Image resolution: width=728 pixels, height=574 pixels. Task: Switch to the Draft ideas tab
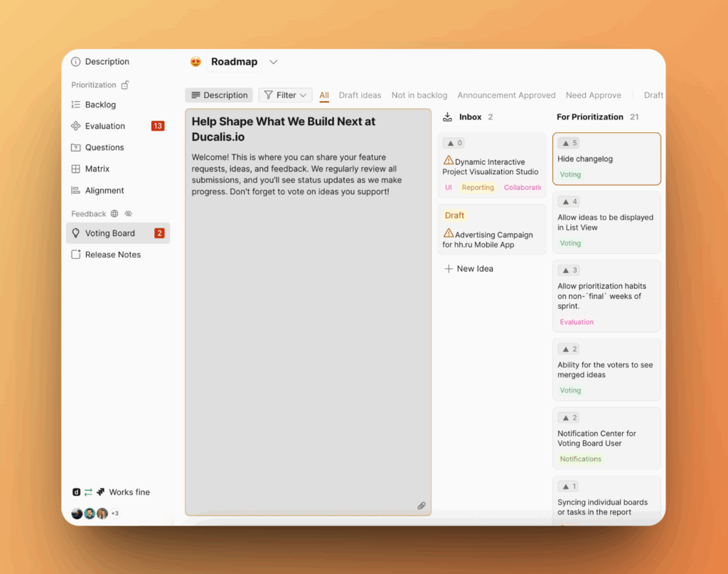tap(360, 95)
